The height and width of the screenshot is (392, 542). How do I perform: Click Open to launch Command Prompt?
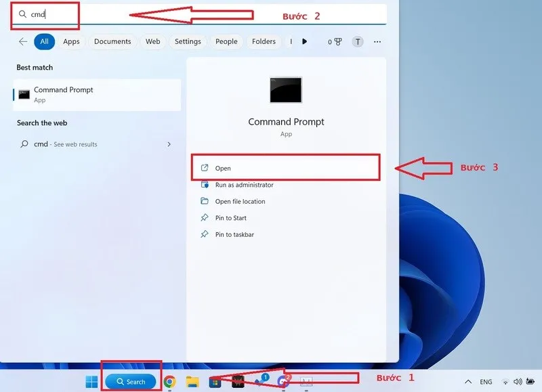(223, 169)
